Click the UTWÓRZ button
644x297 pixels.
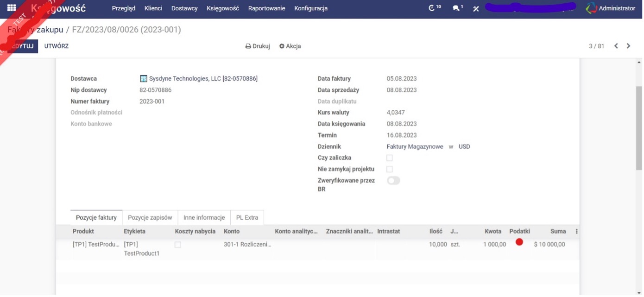click(x=57, y=46)
